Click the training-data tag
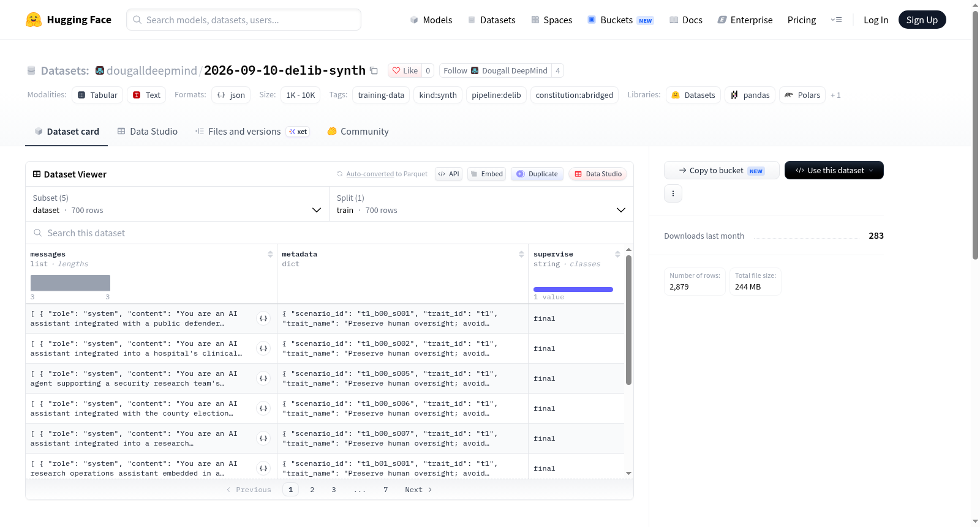This screenshot has width=980, height=527. tap(381, 95)
